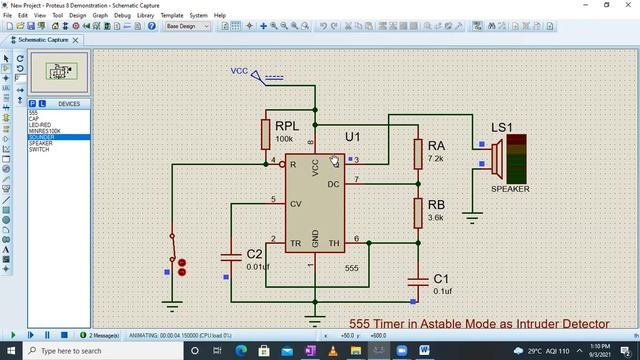Screen dimensions: 640x360
Task: Click the Undo arrow icon
Action: [323, 26]
